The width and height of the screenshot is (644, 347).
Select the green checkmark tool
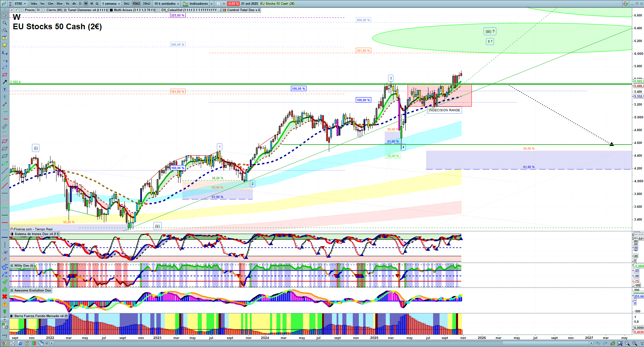click(5, 282)
